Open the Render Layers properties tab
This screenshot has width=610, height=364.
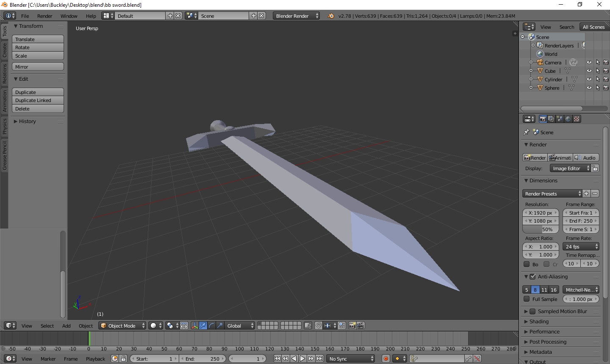tap(551, 119)
